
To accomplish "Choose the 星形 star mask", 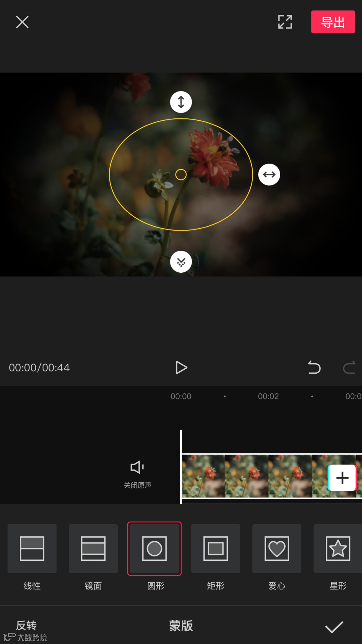I will click(338, 548).
